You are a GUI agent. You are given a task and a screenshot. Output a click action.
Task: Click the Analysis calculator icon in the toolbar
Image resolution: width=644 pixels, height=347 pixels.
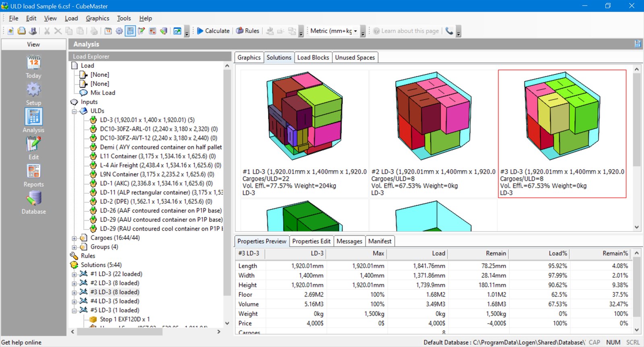click(x=130, y=31)
